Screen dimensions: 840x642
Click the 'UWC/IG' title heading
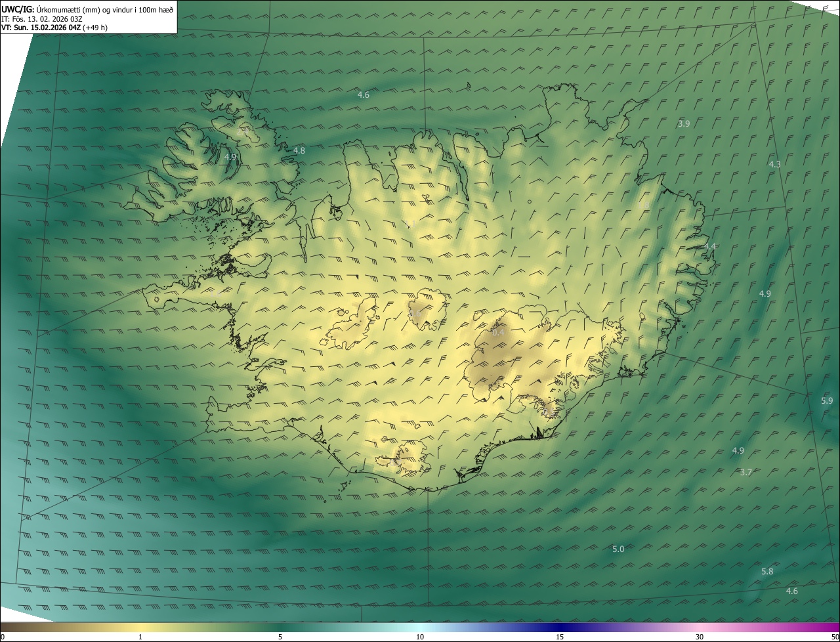tap(18, 9)
